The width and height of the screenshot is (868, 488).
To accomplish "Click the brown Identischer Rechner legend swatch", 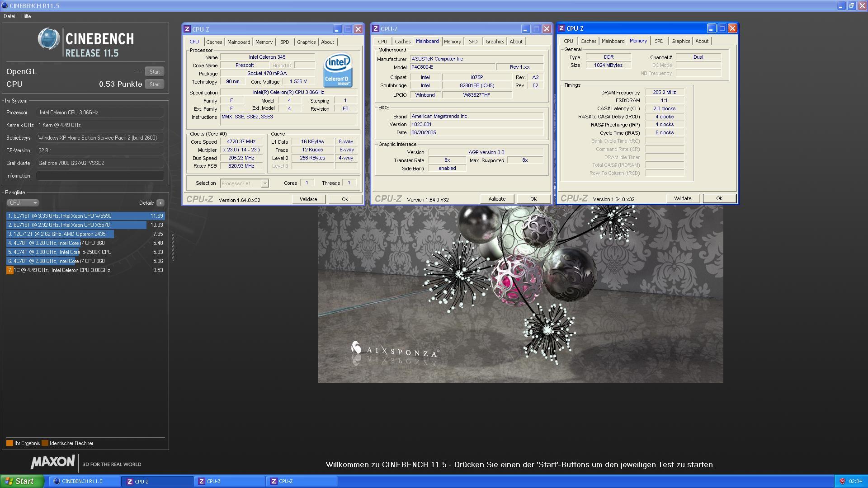I will point(45,443).
